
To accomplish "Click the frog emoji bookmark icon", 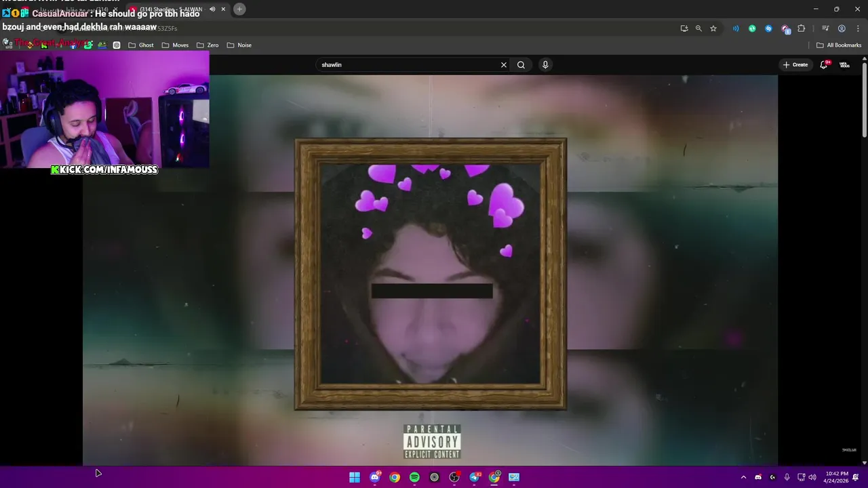I will pos(102,45).
